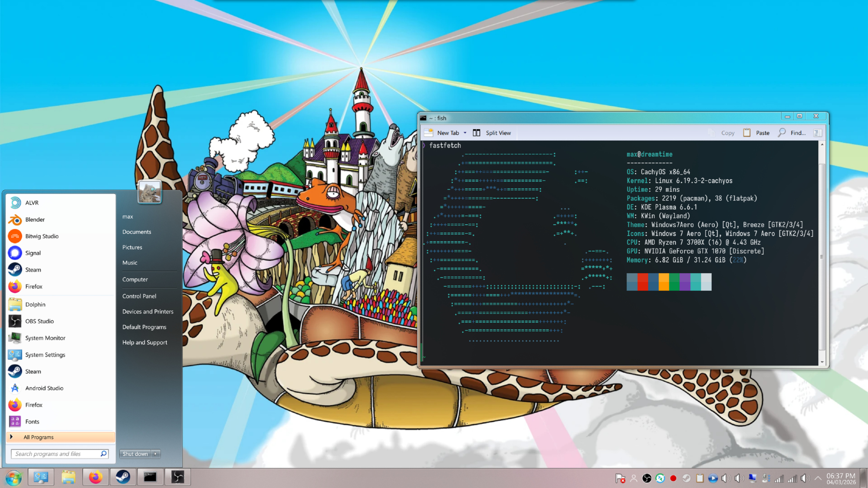Open Control Panel from start menu
Viewport: 868px width, 488px height.
(139, 296)
